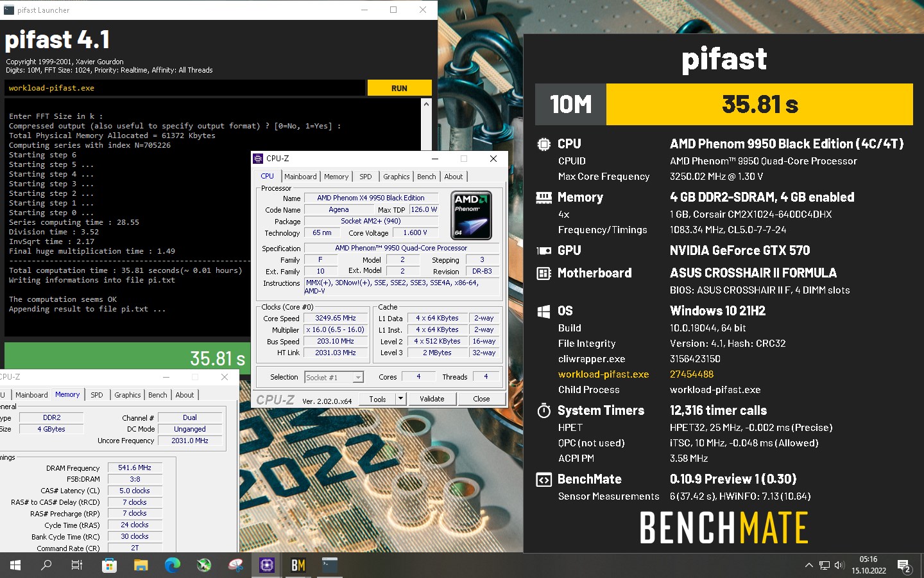Open the green arrow app on taskbar
924x578 pixels.
pyautogui.click(x=204, y=565)
